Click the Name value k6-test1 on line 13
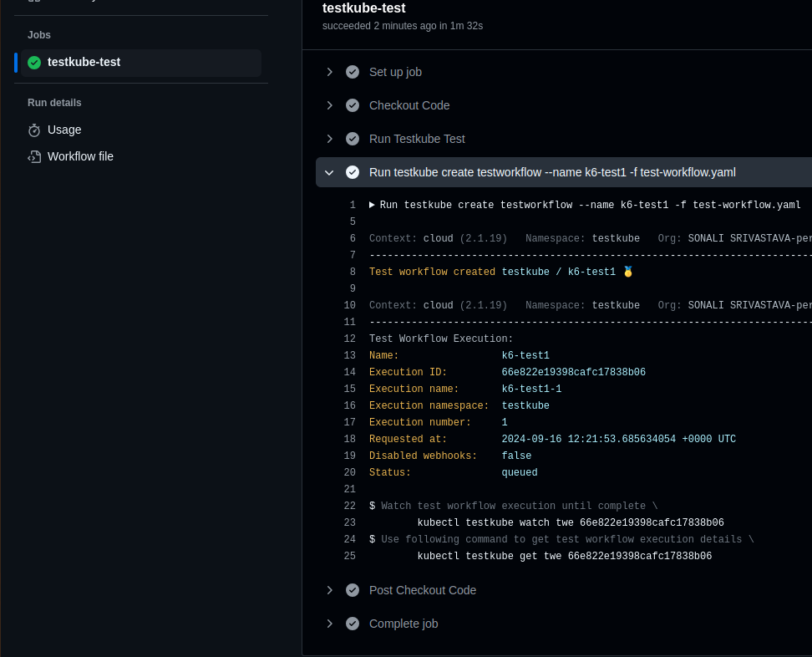The width and height of the screenshot is (812, 657). point(525,355)
